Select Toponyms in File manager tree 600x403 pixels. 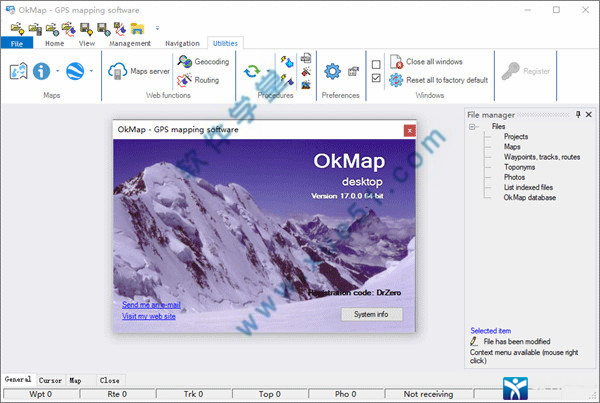[x=519, y=167]
